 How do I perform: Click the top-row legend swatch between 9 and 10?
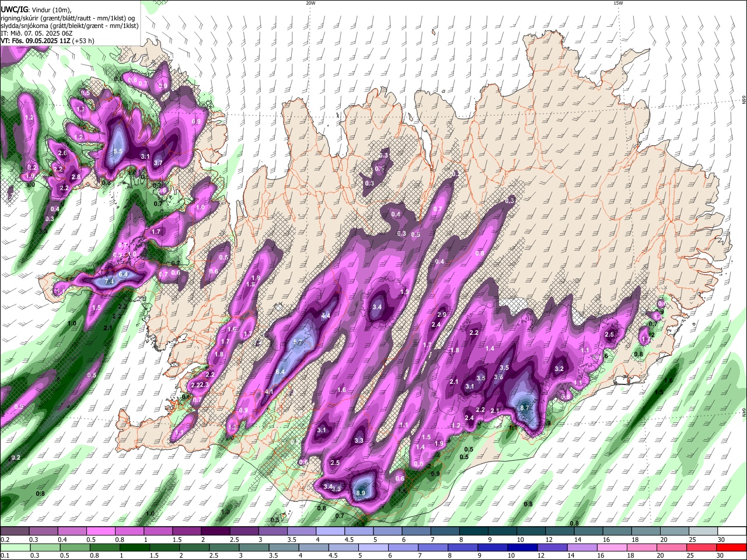click(x=502, y=532)
